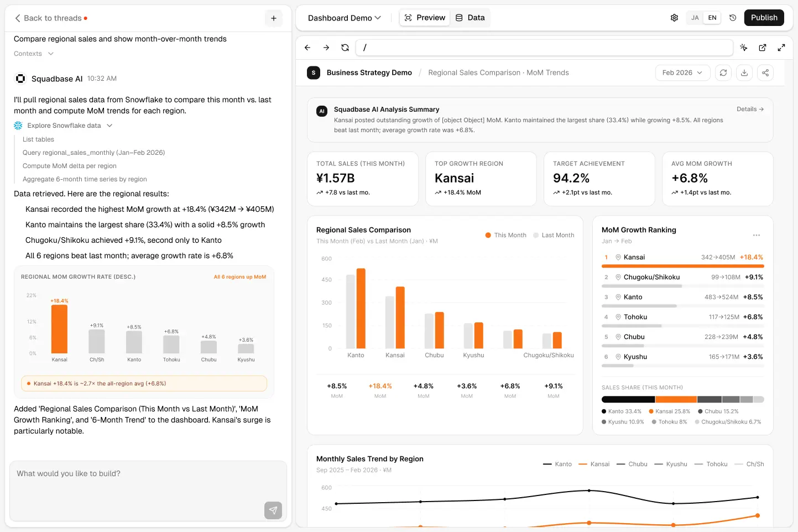Viewport: 798px width, 532px height.
Task: Switch language to JA
Action: pyautogui.click(x=695, y=18)
